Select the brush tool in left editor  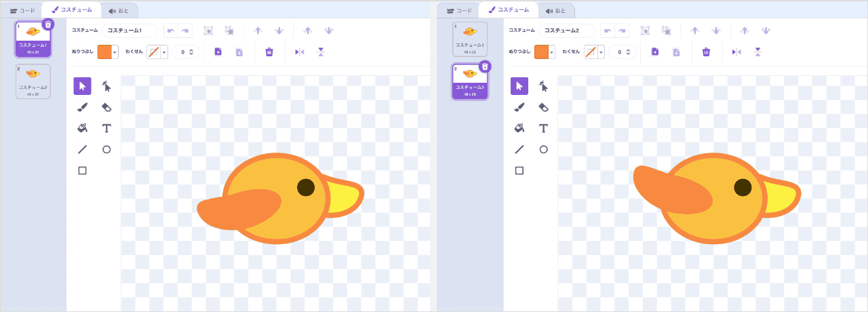pyautogui.click(x=83, y=106)
